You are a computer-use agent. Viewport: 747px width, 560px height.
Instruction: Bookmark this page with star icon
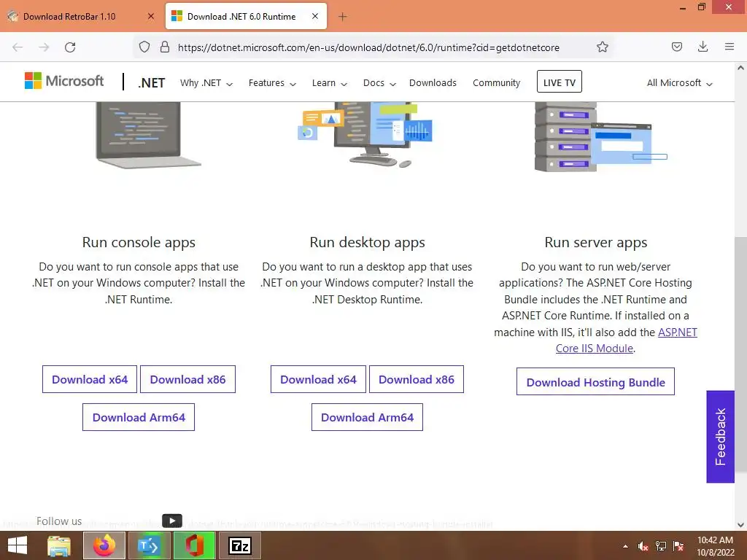click(x=602, y=47)
